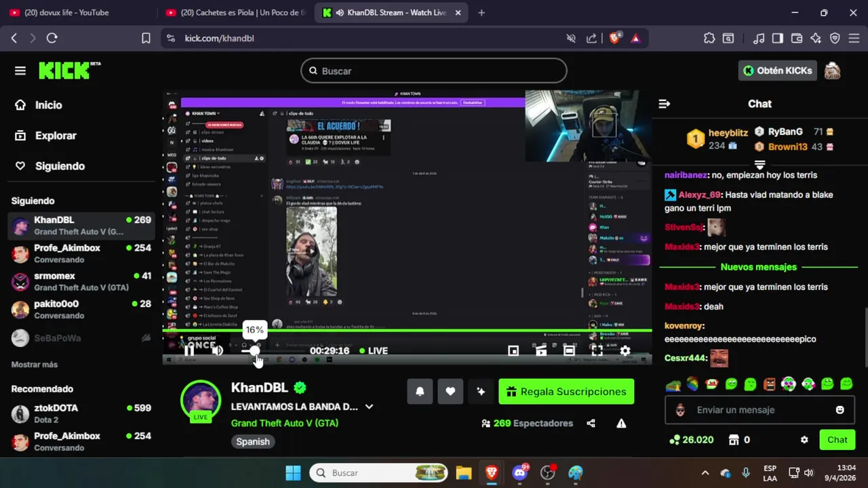Open the srmomex channel
The image size is (868, 488).
pyautogui.click(x=81, y=281)
